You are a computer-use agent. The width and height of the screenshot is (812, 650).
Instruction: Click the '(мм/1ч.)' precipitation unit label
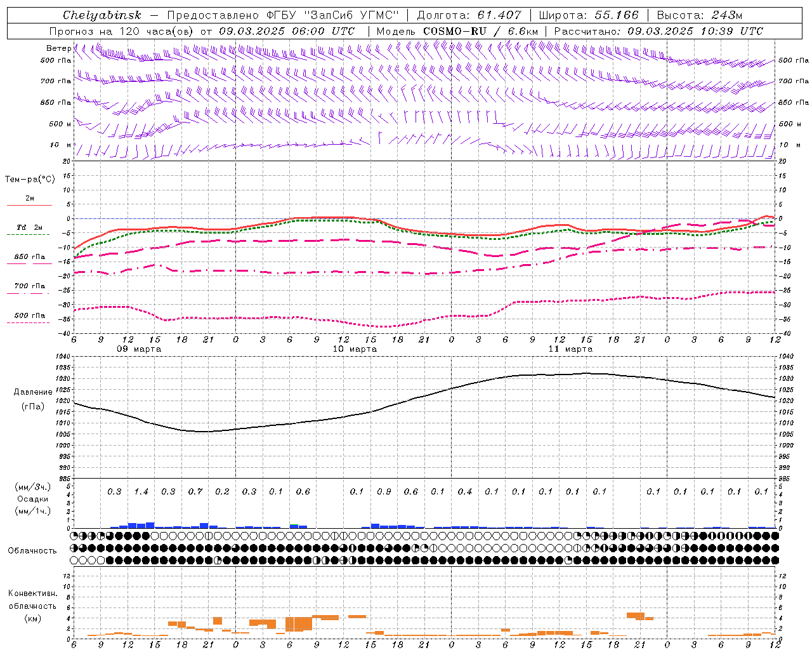coord(33,511)
